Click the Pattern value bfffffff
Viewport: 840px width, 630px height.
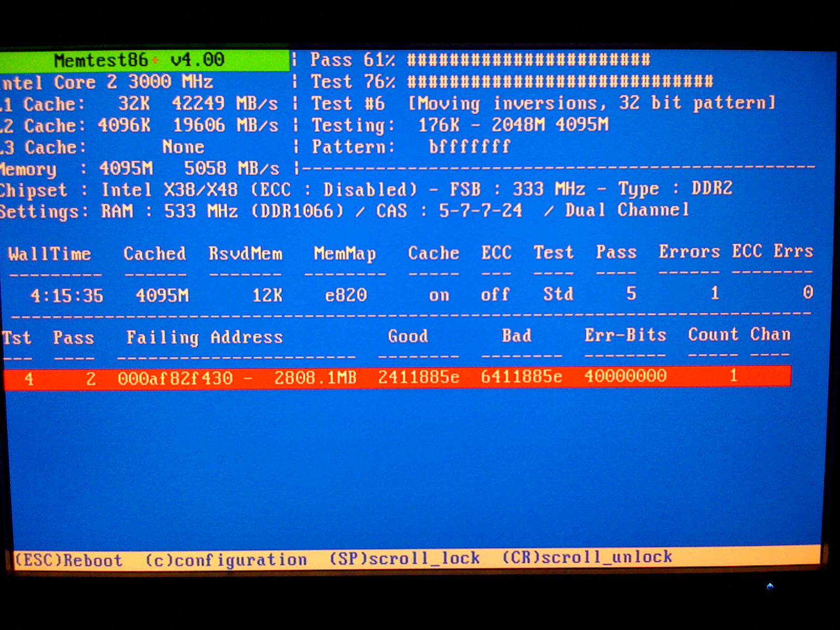(469, 147)
